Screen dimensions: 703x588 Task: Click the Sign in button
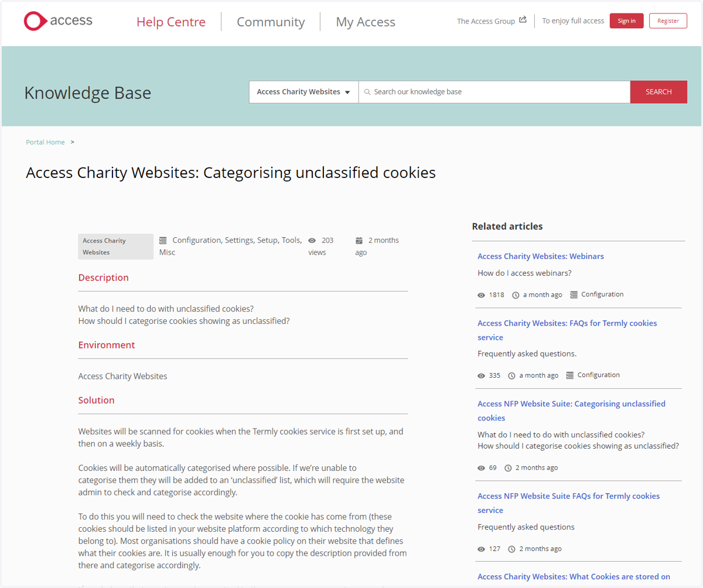pos(627,20)
